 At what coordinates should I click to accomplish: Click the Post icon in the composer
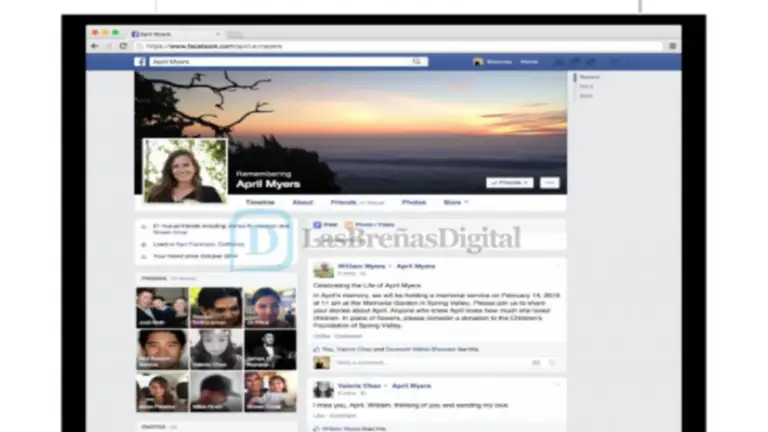click(x=317, y=225)
